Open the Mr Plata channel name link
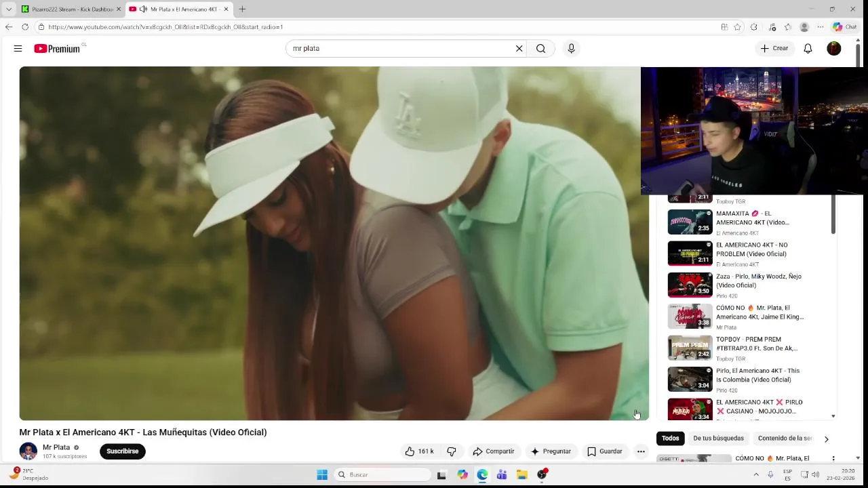 pos(56,447)
